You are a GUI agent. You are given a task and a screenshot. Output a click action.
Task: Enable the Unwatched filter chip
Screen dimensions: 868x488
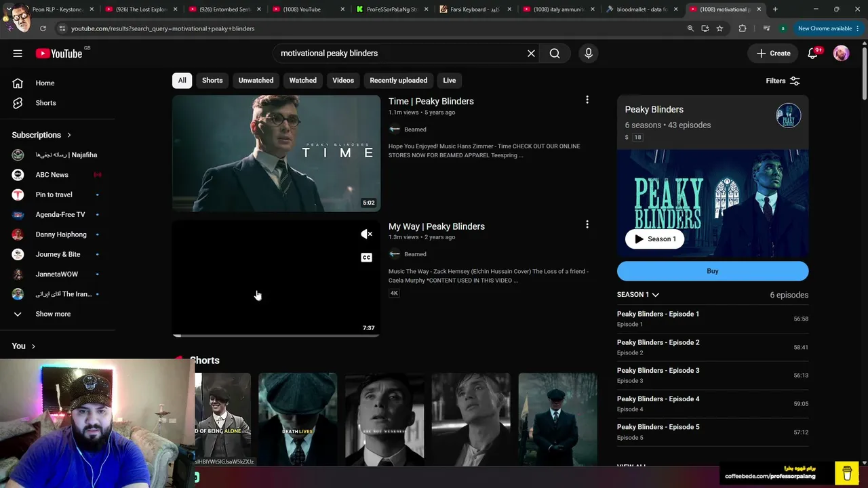coord(256,80)
